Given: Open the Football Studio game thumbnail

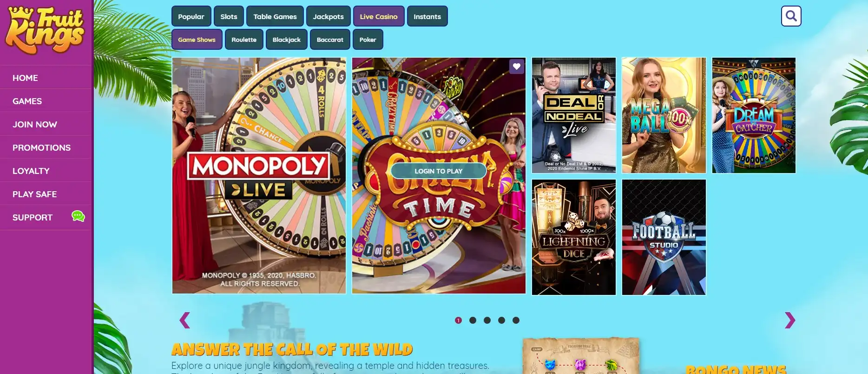Looking at the screenshot, I should [664, 237].
